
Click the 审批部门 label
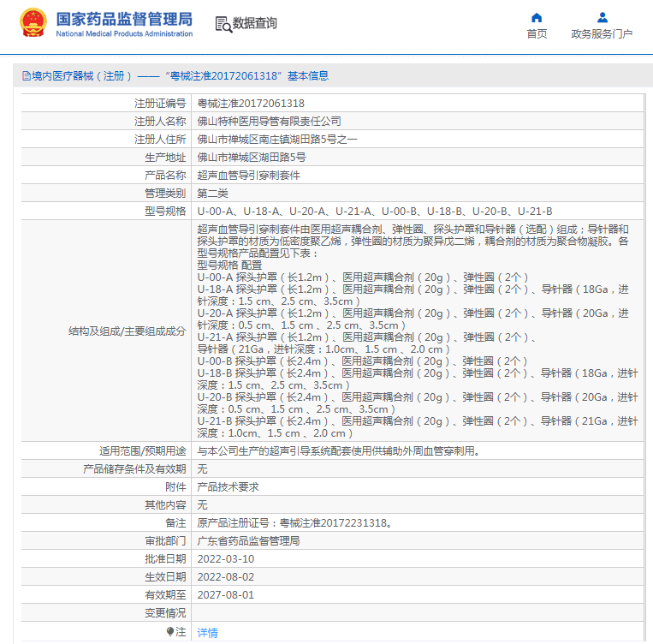(x=165, y=541)
